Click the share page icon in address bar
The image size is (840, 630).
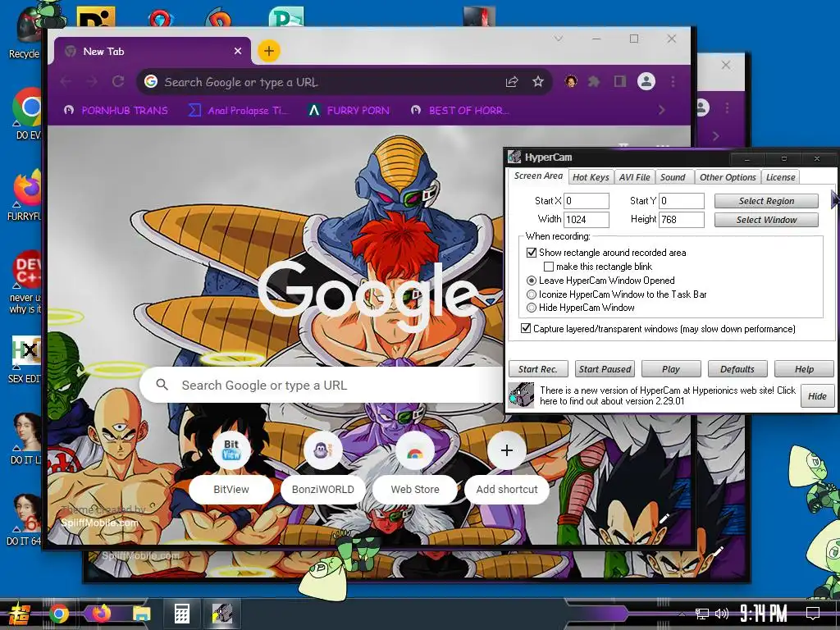coord(512,81)
